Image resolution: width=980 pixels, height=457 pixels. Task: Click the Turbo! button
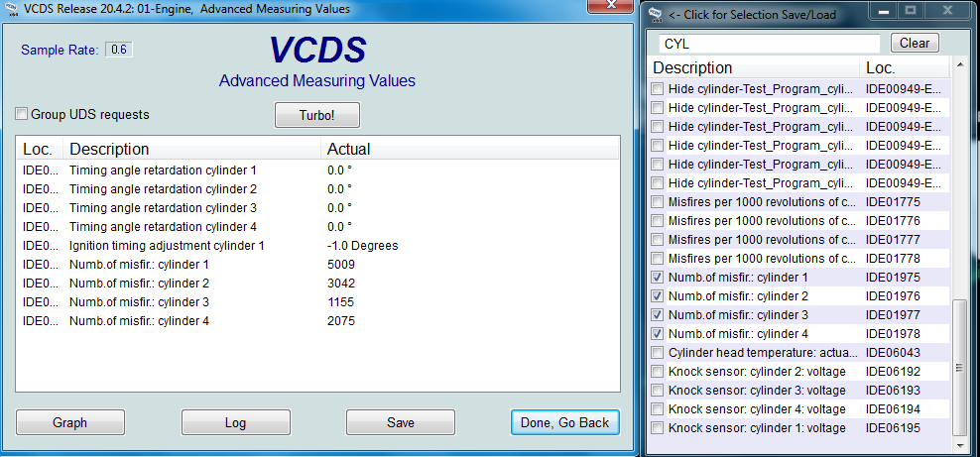(x=317, y=116)
